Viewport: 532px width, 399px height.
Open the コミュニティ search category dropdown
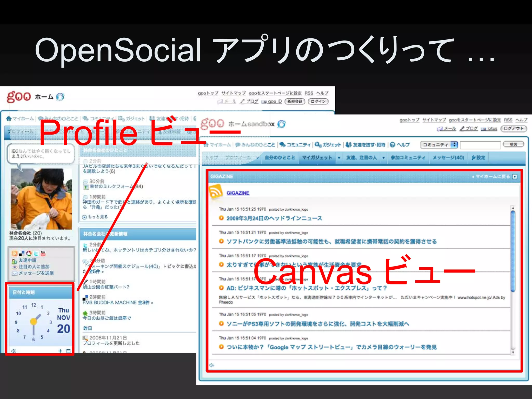[439, 145]
